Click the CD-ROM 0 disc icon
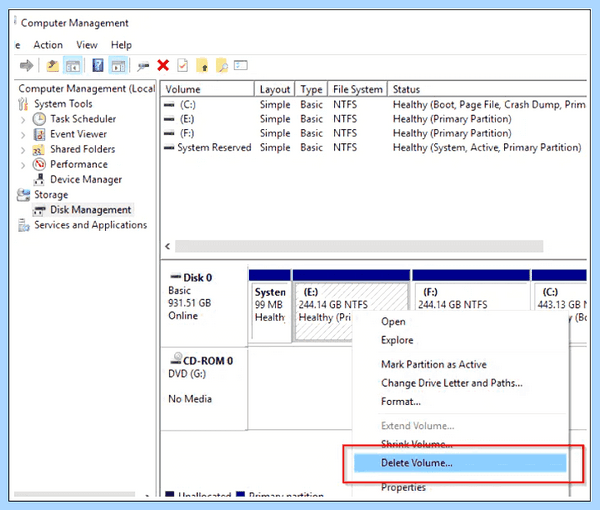 coord(176,358)
